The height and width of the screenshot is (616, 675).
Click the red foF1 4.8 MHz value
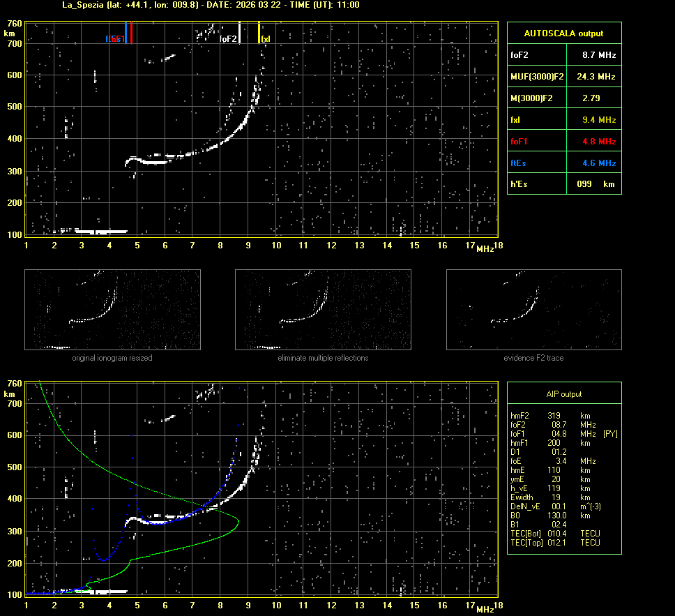point(598,142)
